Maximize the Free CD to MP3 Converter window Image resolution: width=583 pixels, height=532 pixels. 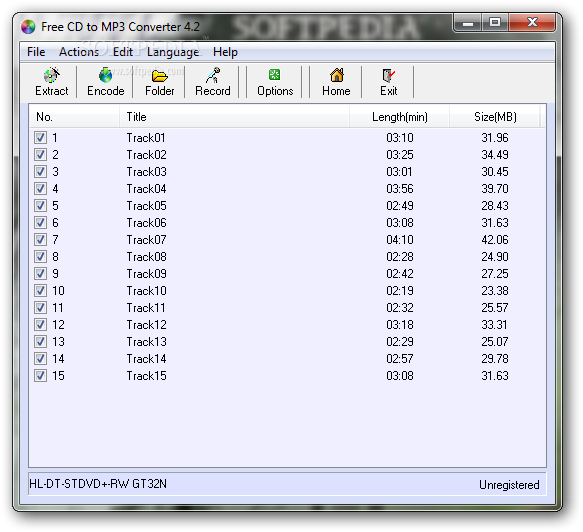click(x=495, y=23)
